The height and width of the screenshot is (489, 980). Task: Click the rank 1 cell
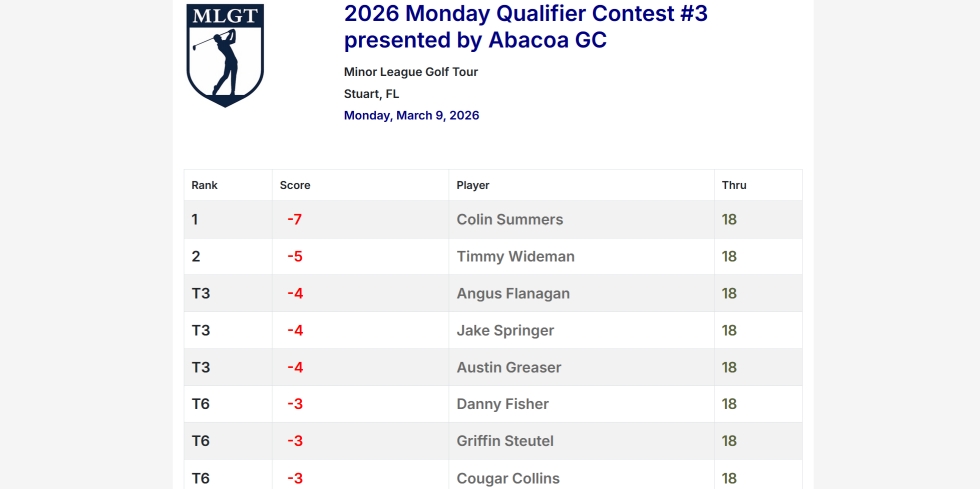(x=196, y=220)
